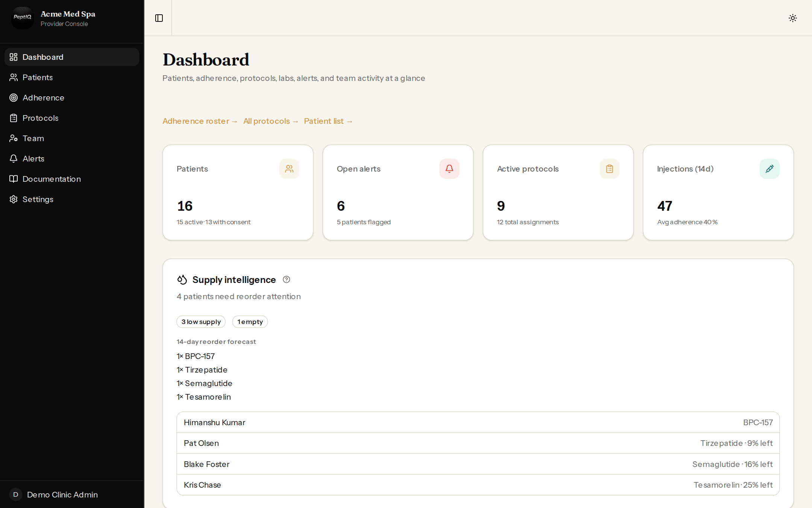Click the Alerts bell icon in sidebar
The image size is (812, 508).
(x=14, y=158)
